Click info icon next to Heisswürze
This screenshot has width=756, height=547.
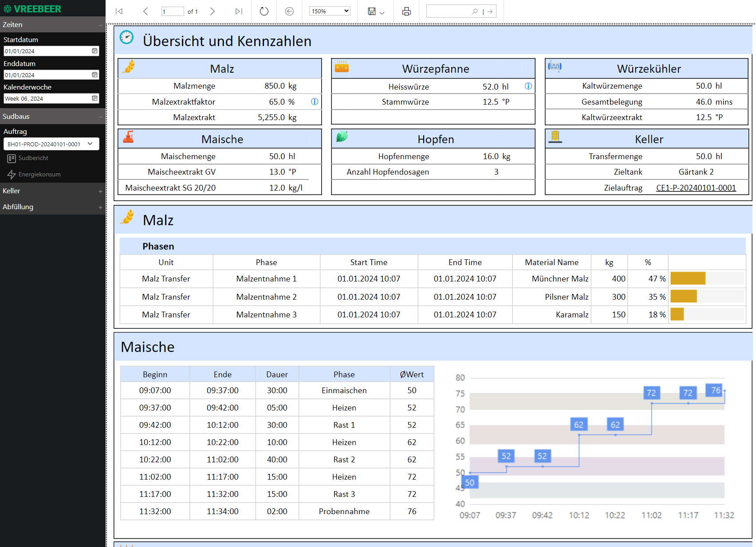(x=528, y=86)
